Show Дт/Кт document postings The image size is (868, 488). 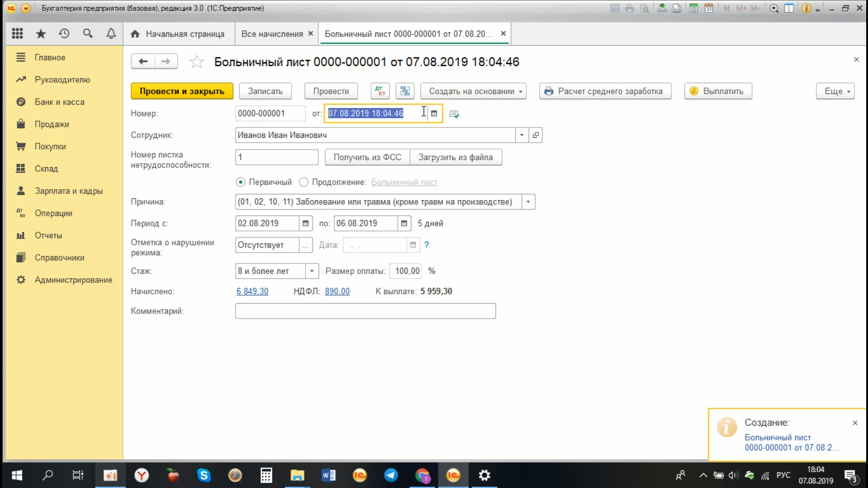pyautogui.click(x=380, y=91)
